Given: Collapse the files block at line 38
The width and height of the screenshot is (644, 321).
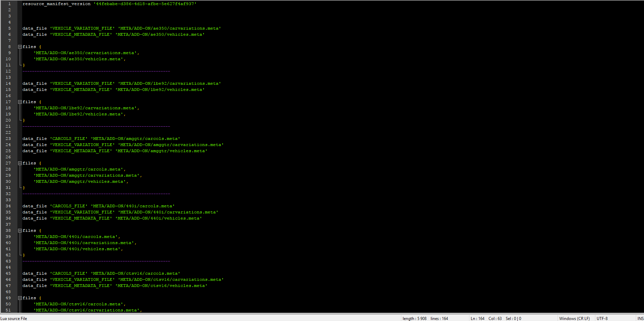Looking at the screenshot, I should point(20,230).
